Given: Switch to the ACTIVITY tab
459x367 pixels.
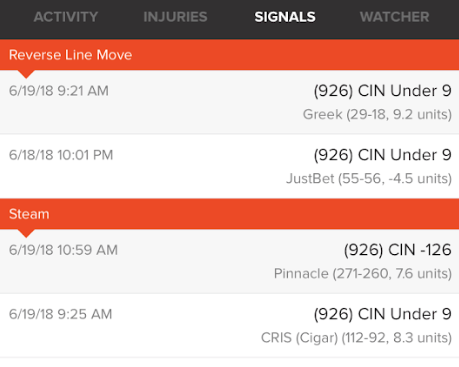Looking at the screenshot, I should coord(66,17).
